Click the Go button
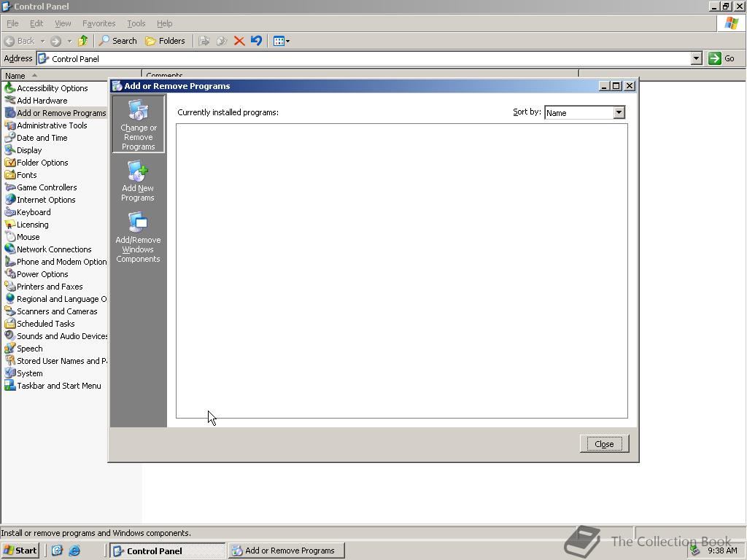The height and width of the screenshot is (560, 747). click(721, 58)
